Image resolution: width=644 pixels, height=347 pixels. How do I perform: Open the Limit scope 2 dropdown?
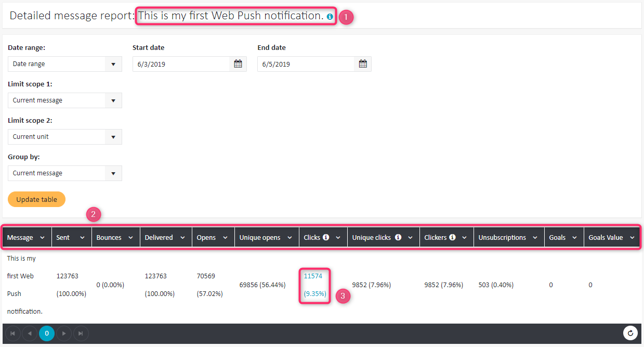(x=113, y=137)
